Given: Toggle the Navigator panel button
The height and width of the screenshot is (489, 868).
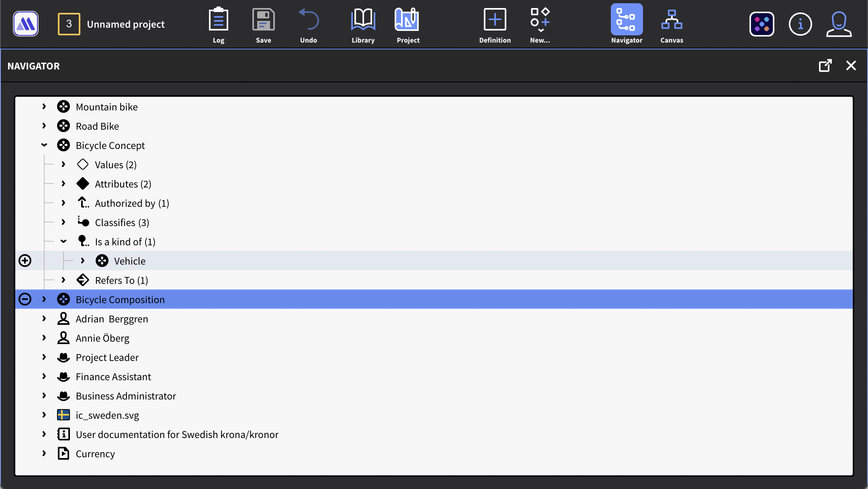Looking at the screenshot, I should point(626,20).
